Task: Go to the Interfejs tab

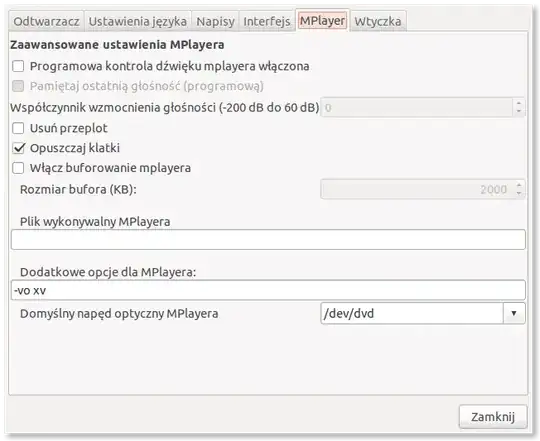Action: point(267,21)
